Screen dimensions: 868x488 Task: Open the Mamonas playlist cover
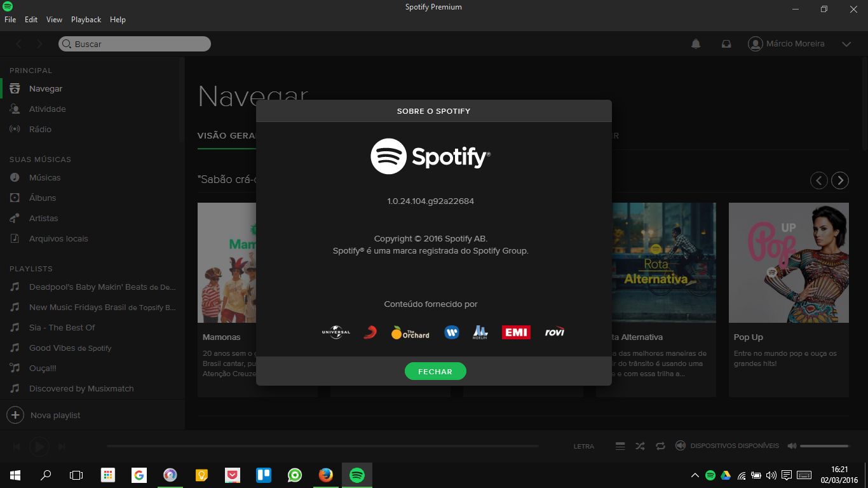tap(227, 263)
